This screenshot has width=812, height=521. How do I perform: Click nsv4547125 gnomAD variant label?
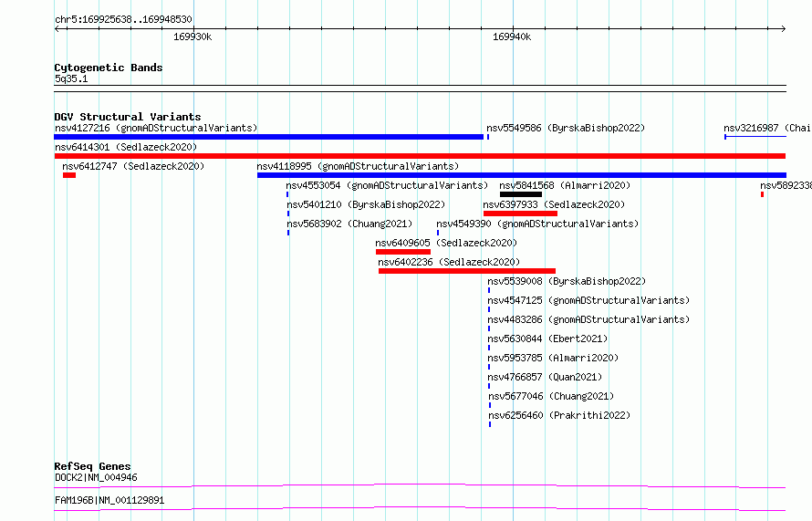click(x=588, y=300)
